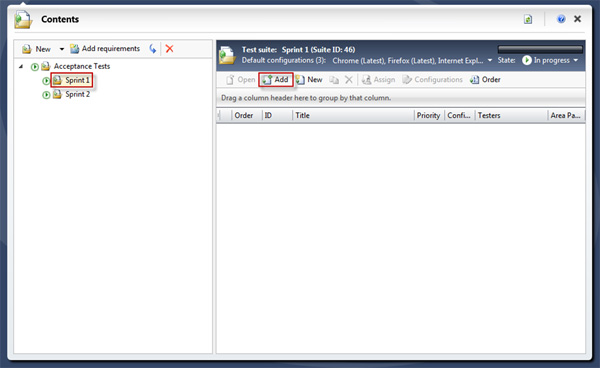The height and width of the screenshot is (368, 600).
Task: Click Open in the test case toolbar
Action: [x=240, y=80]
